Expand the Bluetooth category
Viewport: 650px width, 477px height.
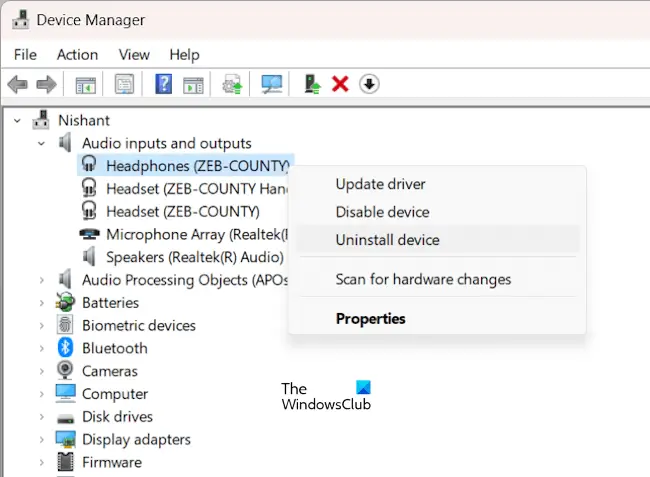(x=41, y=349)
